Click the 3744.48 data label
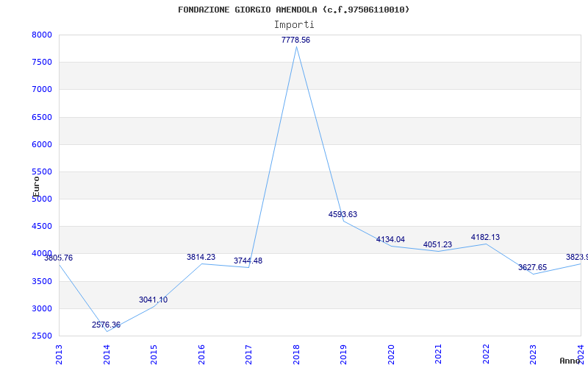588x368 pixels. click(248, 261)
